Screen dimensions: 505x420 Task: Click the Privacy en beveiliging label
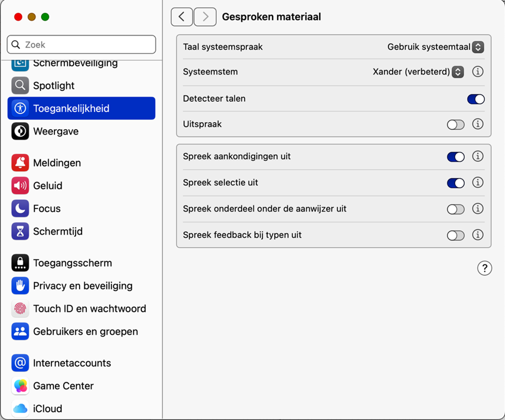[83, 286]
